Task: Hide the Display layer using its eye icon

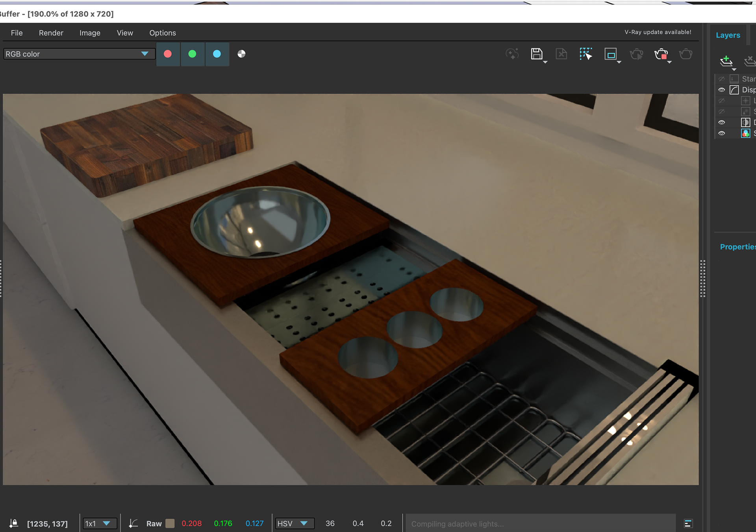Action: 721,90
